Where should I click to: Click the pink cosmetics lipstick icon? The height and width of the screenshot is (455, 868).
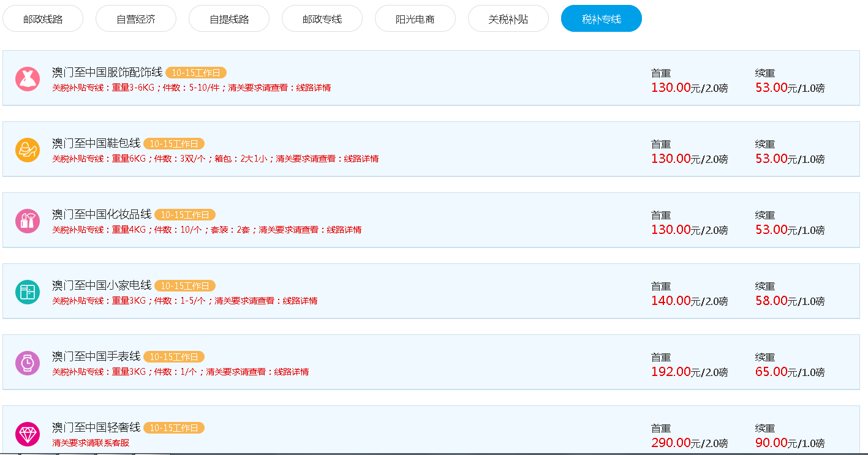pos(28,221)
